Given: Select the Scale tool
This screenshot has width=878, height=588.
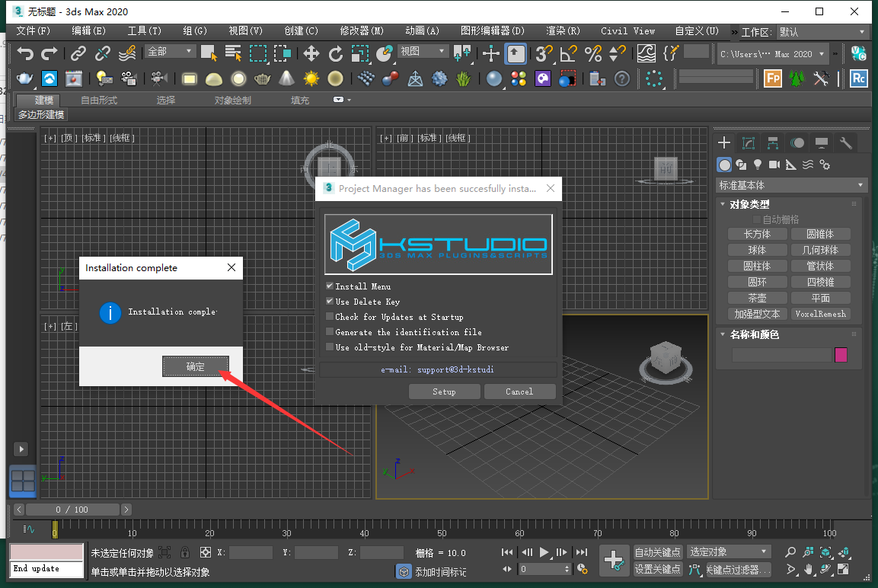Looking at the screenshot, I should tap(360, 54).
